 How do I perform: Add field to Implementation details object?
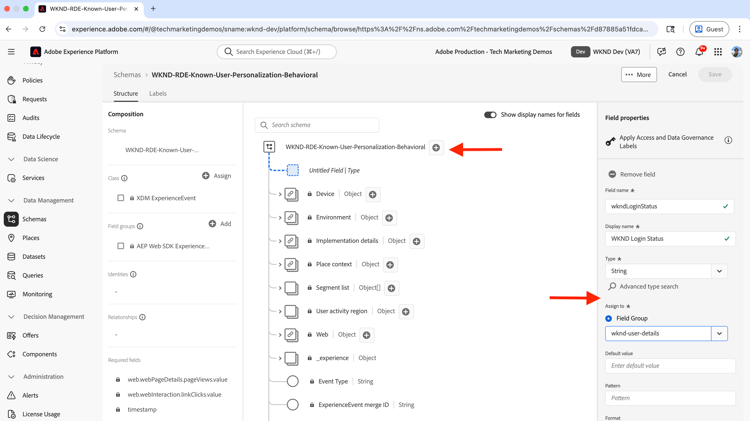click(x=417, y=241)
